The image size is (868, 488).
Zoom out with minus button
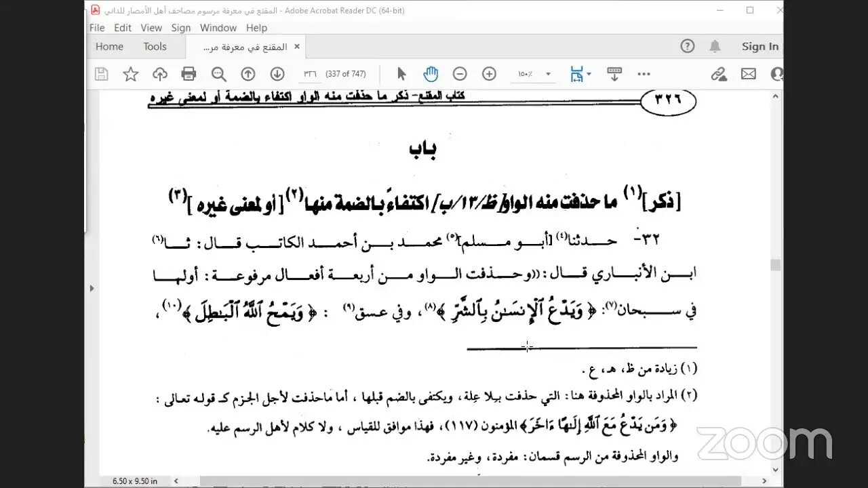[x=460, y=75]
